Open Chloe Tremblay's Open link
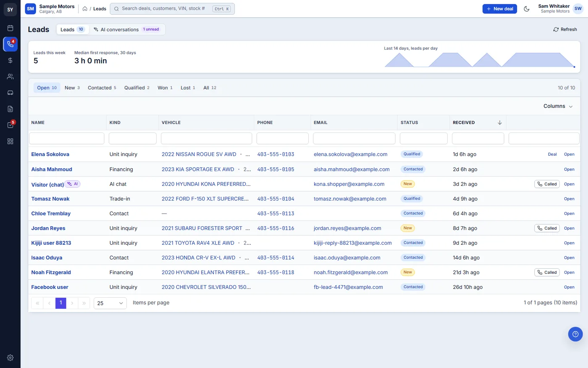The width and height of the screenshot is (588, 368). [569, 214]
